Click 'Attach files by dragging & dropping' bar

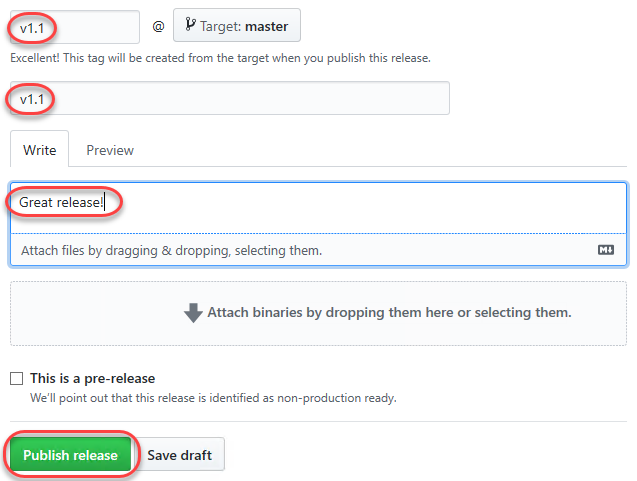[318, 250]
